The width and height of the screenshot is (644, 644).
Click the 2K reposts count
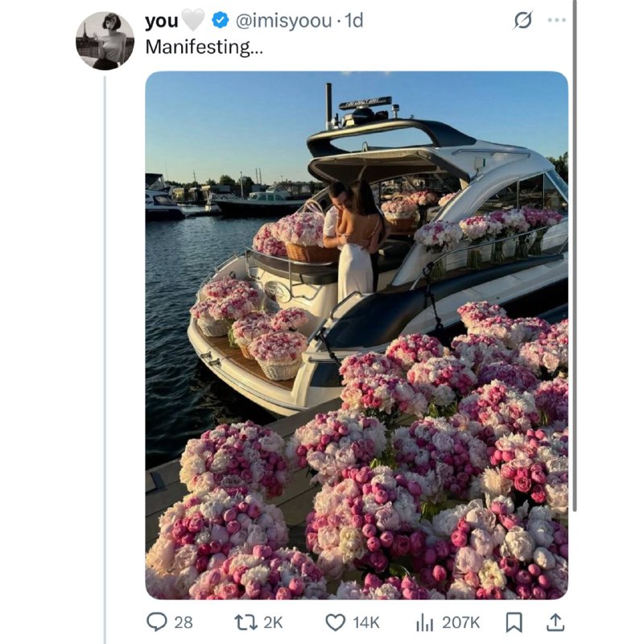[x=274, y=622]
